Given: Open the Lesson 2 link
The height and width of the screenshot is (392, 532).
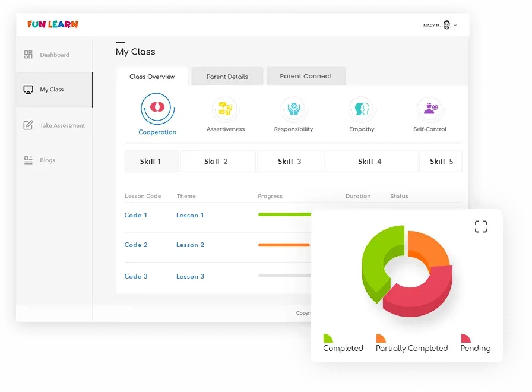Looking at the screenshot, I should (x=190, y=245).
